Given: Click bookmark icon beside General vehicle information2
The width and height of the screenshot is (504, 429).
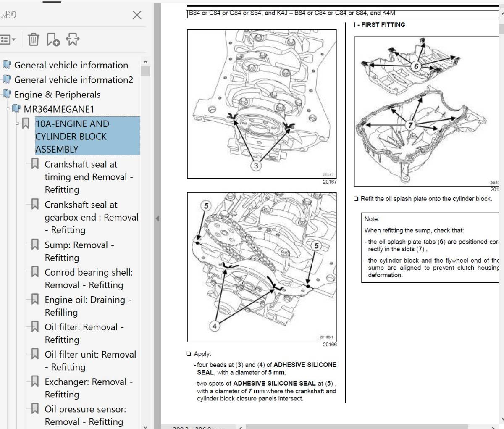Looking at the screenshot, I should point(7,80).
